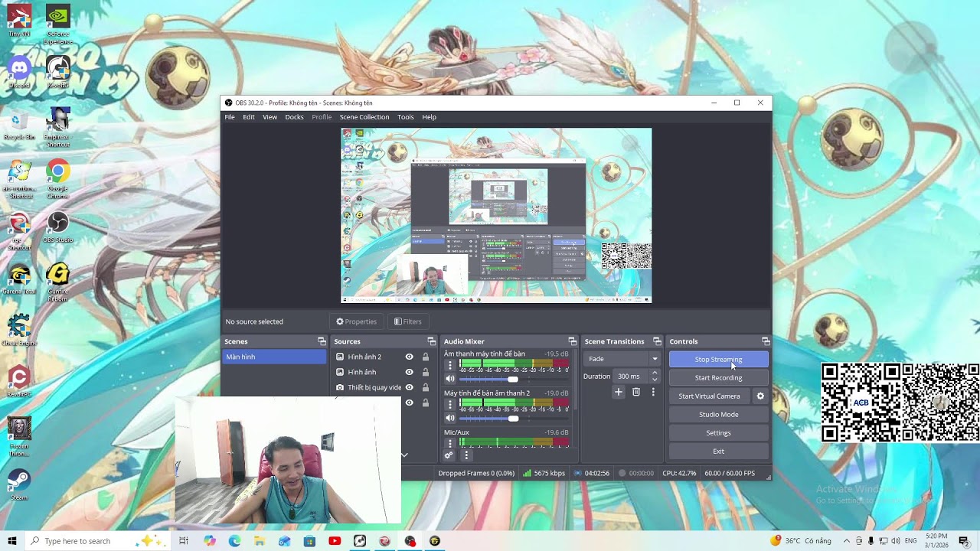Screen dimensions: 980x551
Task: Undock the Audio Mixer panel
Action: pyautogui.click(x=572, y=341)
